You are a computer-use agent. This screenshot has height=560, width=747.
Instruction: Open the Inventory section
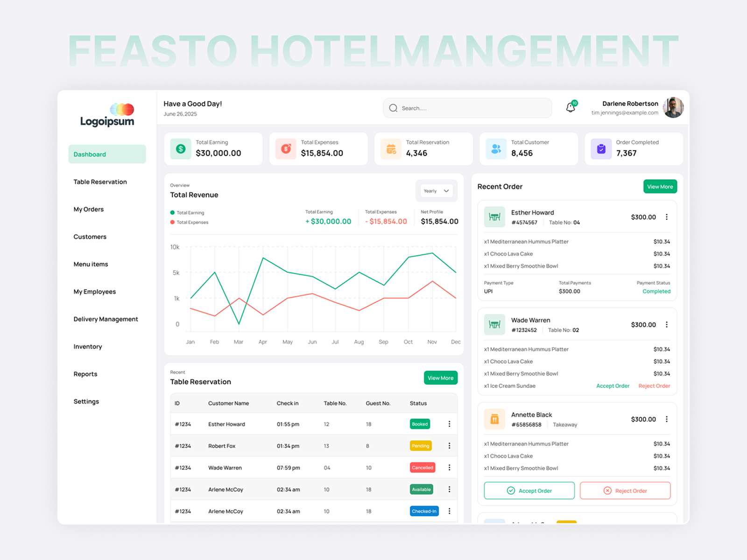tap(87, 346)
